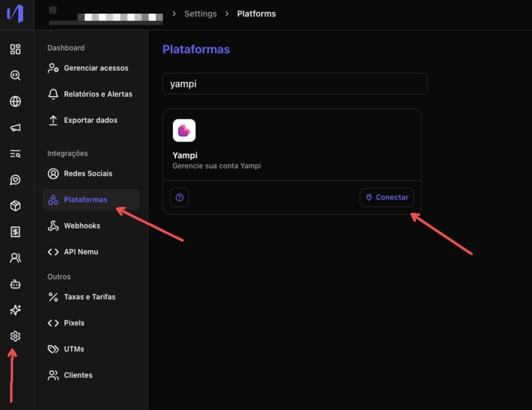Click the Integrações section label
Image resolution: width=532 pixels, height=410 pixels.
[68, 154]
